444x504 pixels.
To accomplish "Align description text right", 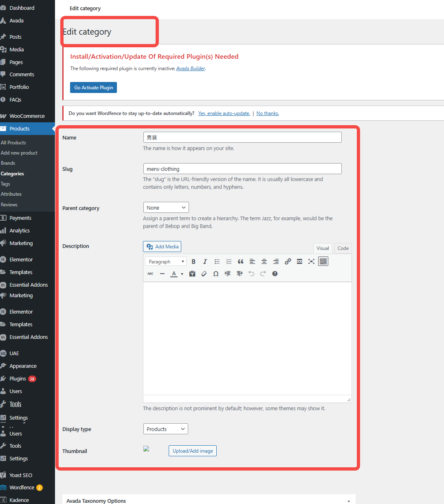I will coord(276,262).
